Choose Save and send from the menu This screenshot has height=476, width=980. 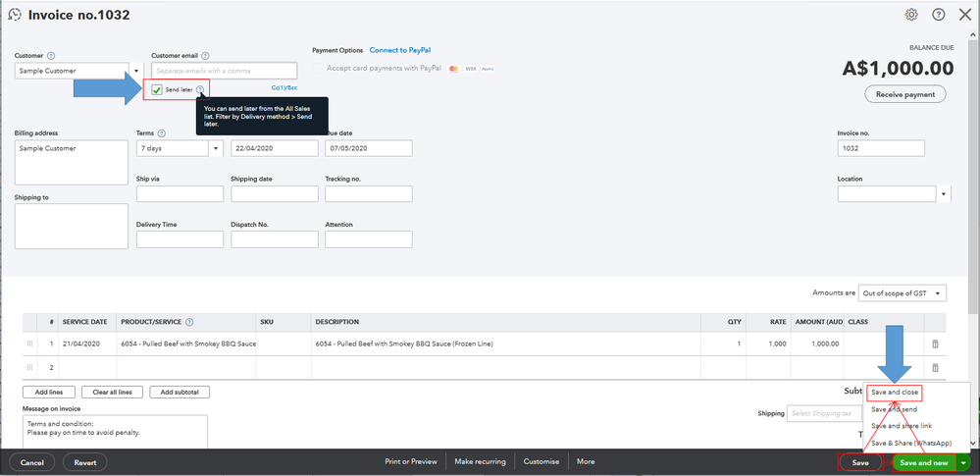(x=894, y=409)
